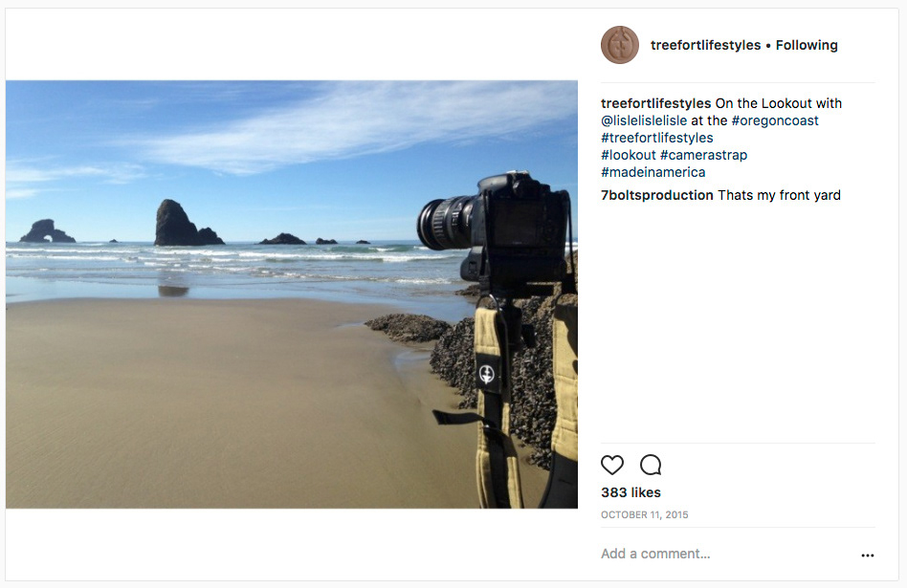This screenshot has width=907, height=588.
Task: Open the #madeinamerica hashtag
Action: (x=653, y=172)
